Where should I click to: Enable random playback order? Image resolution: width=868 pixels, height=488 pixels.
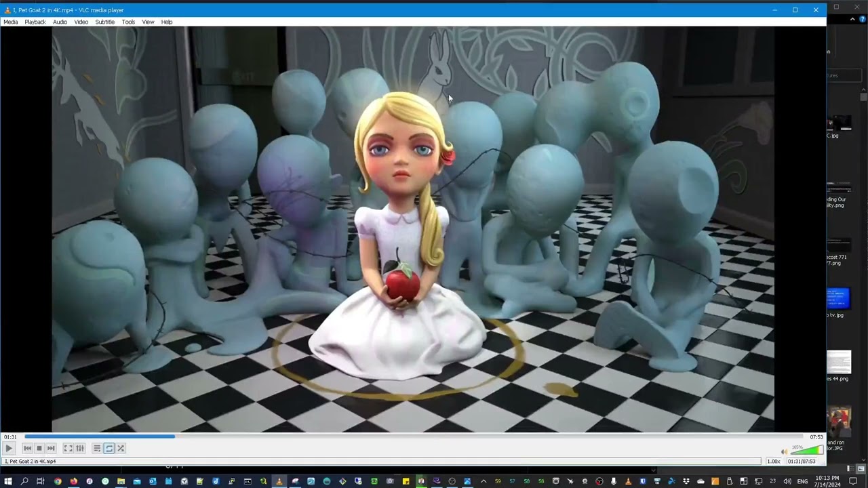(x=120, y=448)
